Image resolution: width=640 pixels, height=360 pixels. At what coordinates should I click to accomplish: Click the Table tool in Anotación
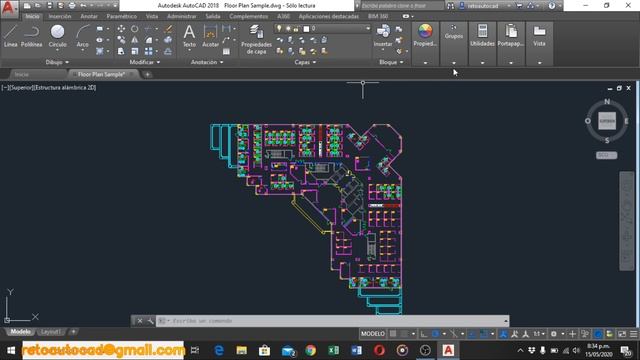click(226, 51)
